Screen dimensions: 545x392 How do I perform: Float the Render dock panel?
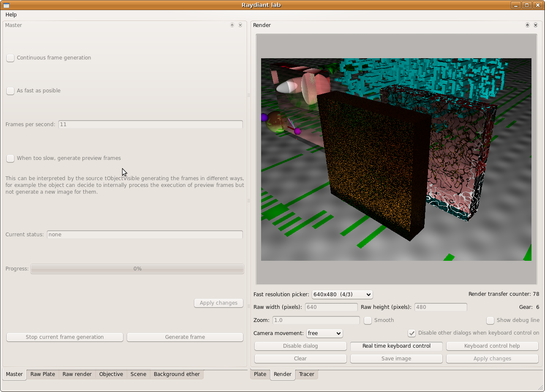click(x=527, y=25)
